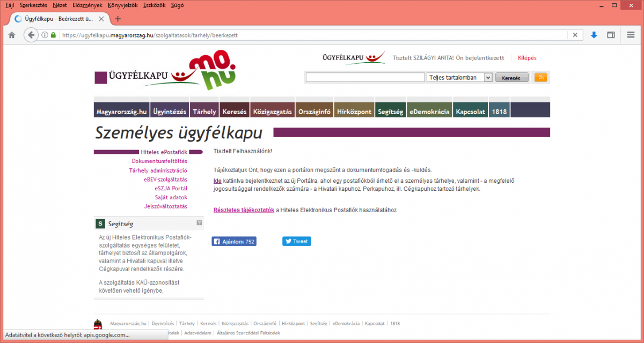Screen dimensions: 644x343
Task: Click the 'Tisztelt Felhasználónk!' greeting text
Action: click(x=243, y=152)
